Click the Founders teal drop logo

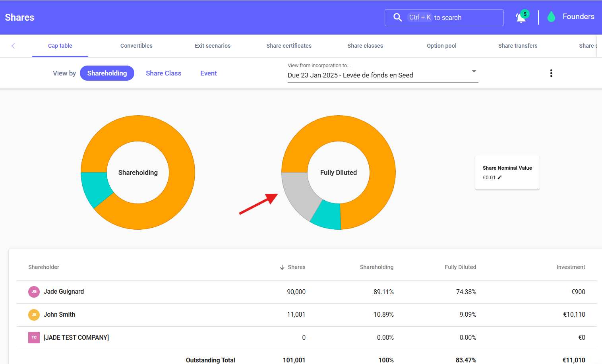click(x=551, y=17)
